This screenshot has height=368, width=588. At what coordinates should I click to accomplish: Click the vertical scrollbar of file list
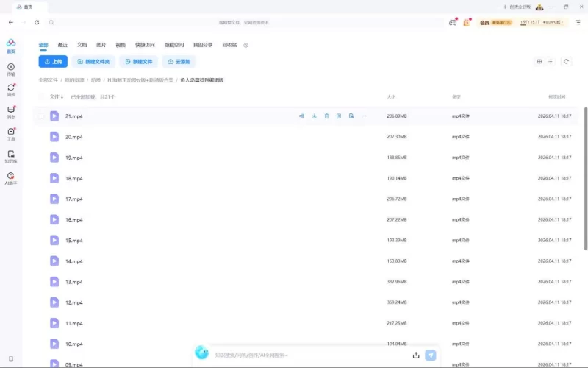click(585, 178)
